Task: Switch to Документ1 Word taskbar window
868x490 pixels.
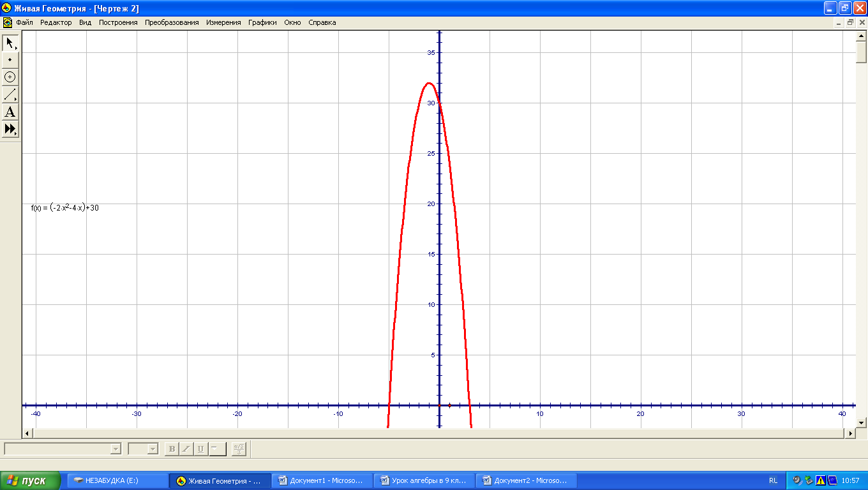Action: (x=322, y=480)
